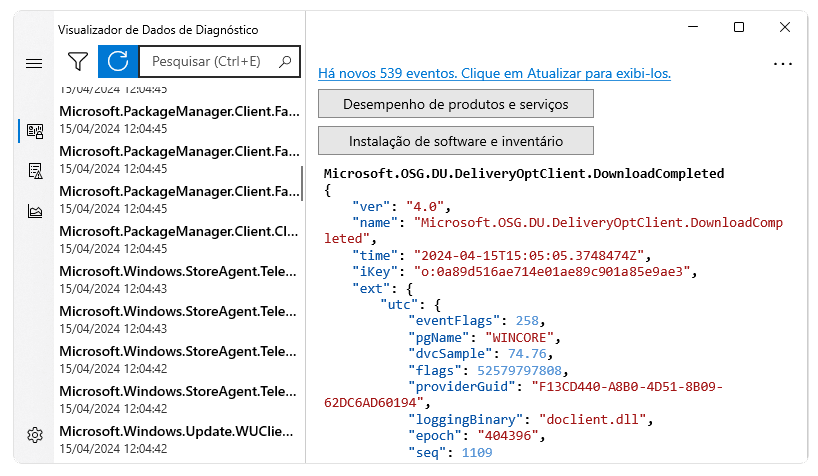
Task: Click the 'Visualizador de Dados de Diagnóstico' title
Action: (158, 30)
